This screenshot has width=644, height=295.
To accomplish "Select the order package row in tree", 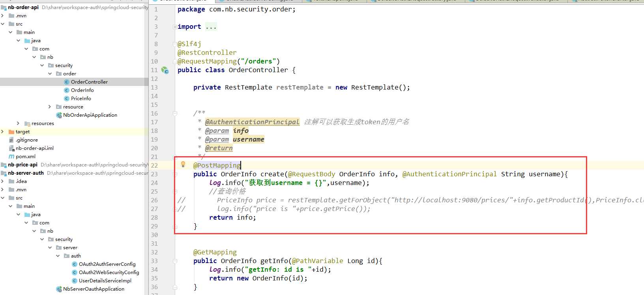I will [x=74, y=74].
